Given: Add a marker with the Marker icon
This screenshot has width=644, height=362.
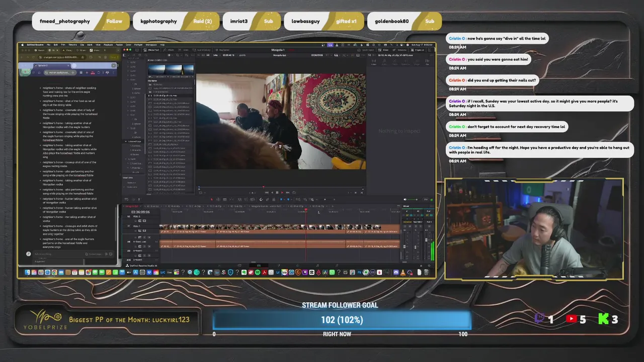Looking at the screenshot, I should tap(288, 199).
